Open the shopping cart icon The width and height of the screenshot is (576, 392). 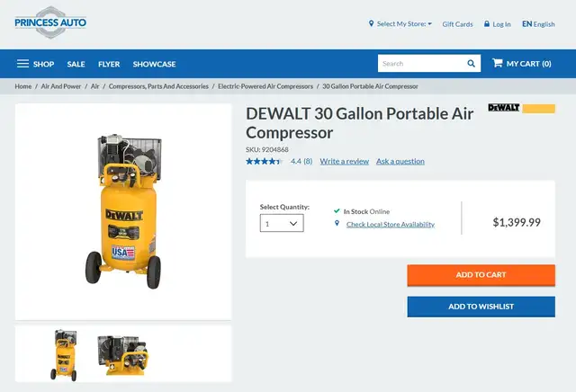(498, 63)
